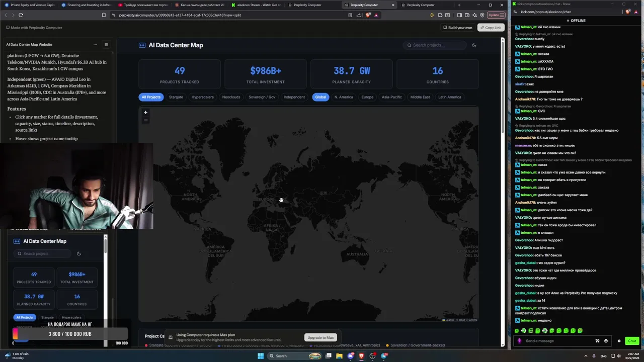The image size is (644, 362).
Task: Select the All Projects filter in main map
Action: point(151,97)
